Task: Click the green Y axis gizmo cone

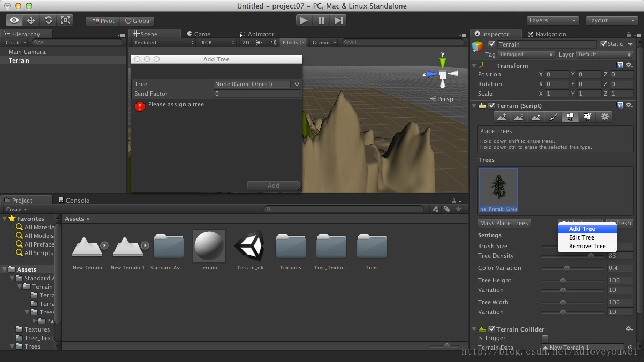Action: click(x=443, y=62)
